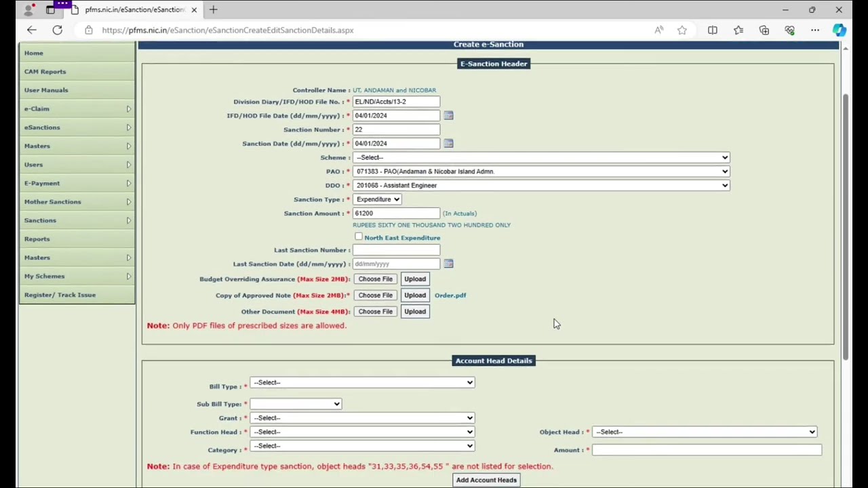Upload Copy of Approved Note
Viewport: 868px width, 488px height.
click(415, 296)
